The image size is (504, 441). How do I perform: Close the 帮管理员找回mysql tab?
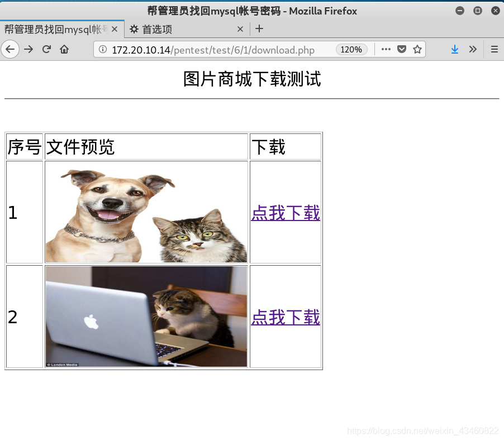coord(115,29)
